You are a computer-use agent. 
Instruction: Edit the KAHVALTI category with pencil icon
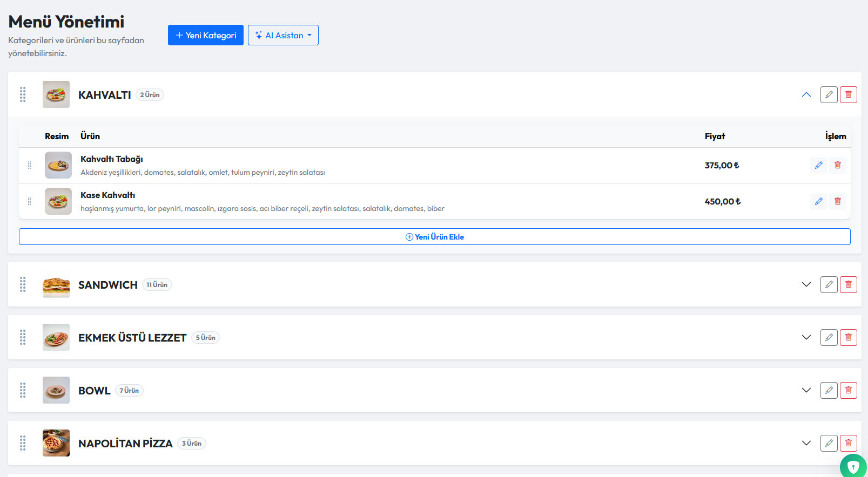point(829,94)
